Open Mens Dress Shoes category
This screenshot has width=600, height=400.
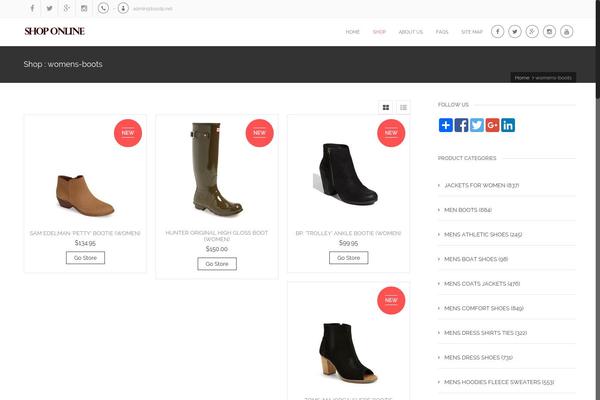[x=478, y=358]
